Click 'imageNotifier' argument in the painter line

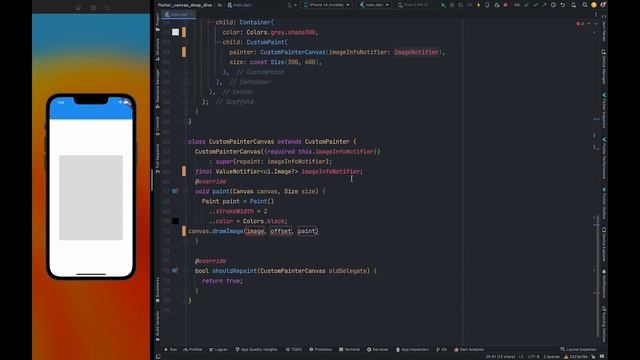tap(416, 52)
